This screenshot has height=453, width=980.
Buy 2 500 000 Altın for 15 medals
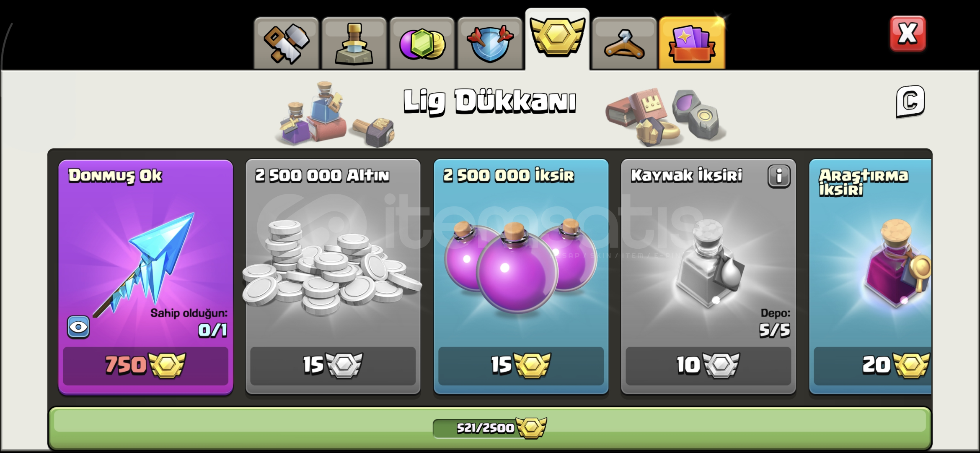(x=333, y=365)
